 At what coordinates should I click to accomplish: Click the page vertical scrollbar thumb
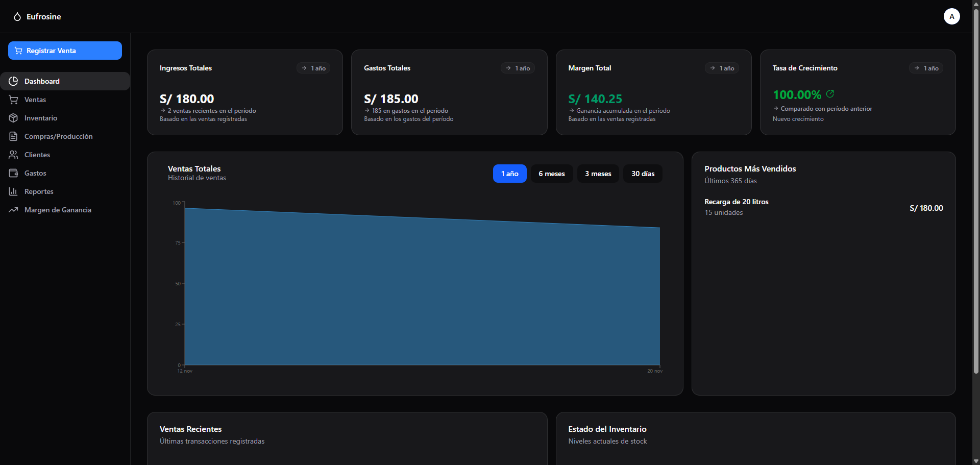coord(976,191)
